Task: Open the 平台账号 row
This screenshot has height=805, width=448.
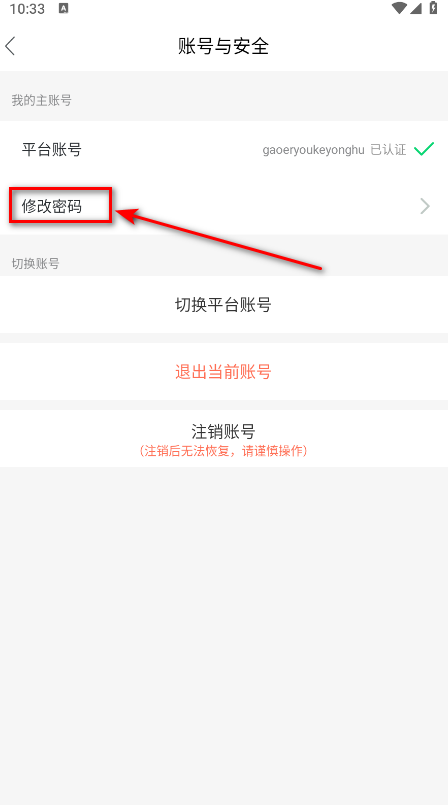Action: pyautogui.click(x=224, y=149)
